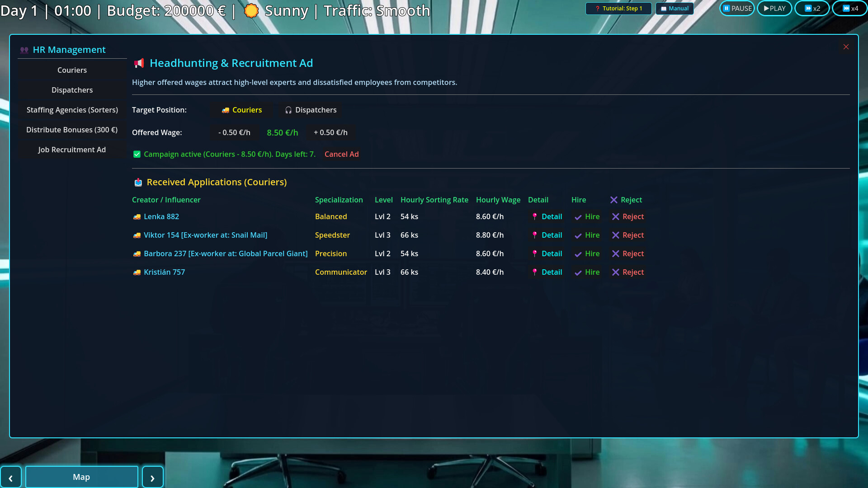
Task: Hire Barbora 237 via the Hire label
Action: click(592, 253)
